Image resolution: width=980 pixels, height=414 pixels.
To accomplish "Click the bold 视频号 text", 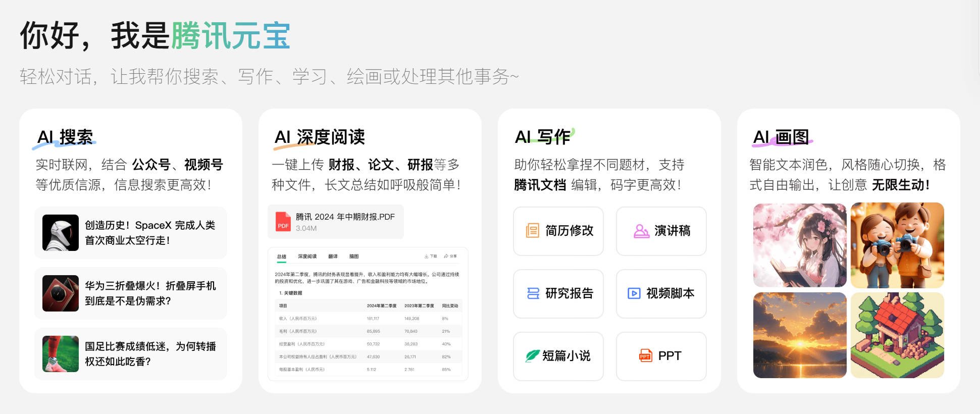I will click(203, 165).
